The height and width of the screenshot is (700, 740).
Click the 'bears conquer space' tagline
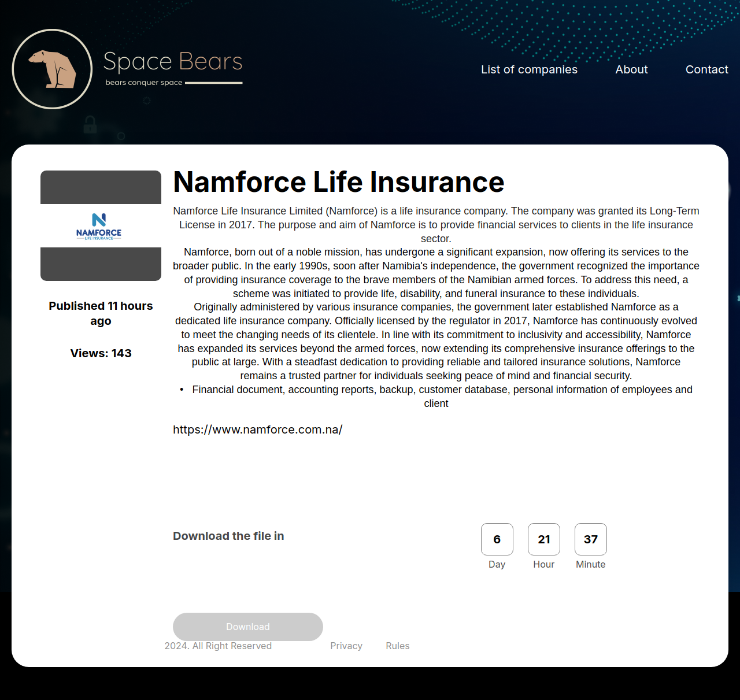coord(144,83)
